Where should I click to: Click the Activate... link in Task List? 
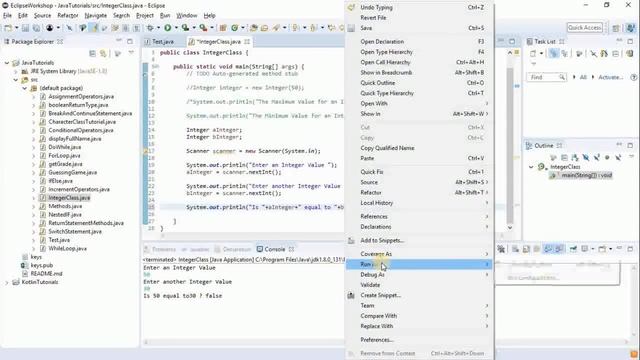pyautogui.click(x=610, y=77)
